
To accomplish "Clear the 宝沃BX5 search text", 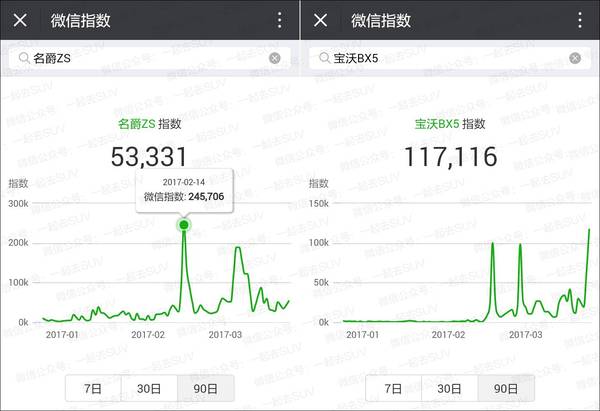I will 575,58.
